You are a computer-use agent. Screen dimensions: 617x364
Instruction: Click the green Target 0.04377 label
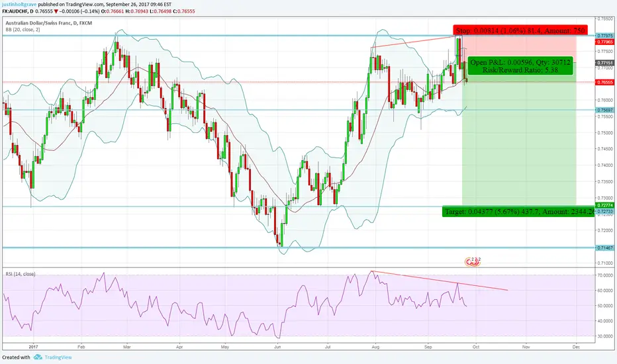(x=518, y=212)
